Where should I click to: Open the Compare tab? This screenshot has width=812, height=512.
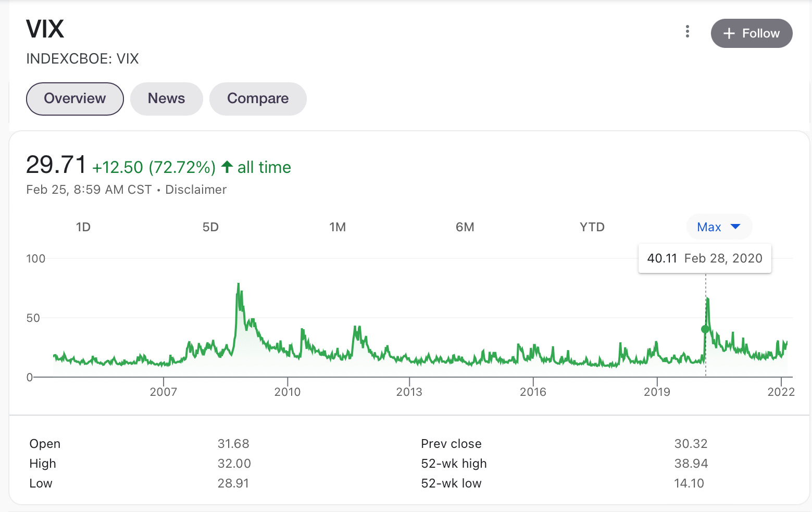(258, 98)
